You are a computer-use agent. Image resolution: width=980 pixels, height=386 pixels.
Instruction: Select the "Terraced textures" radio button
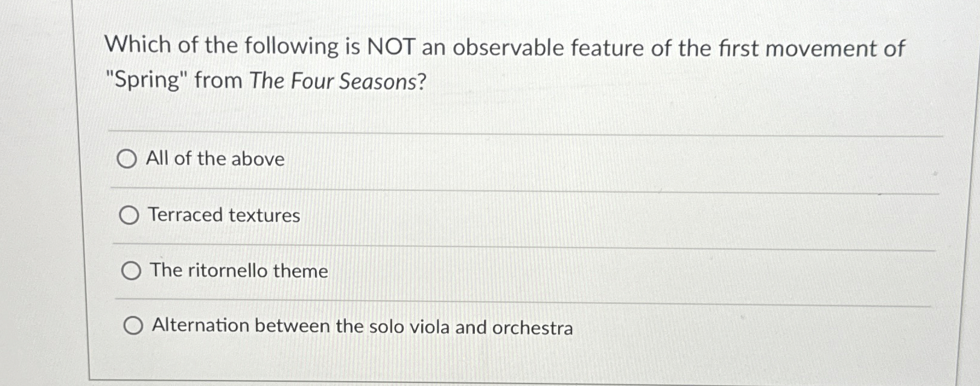(x=130, y=216)
